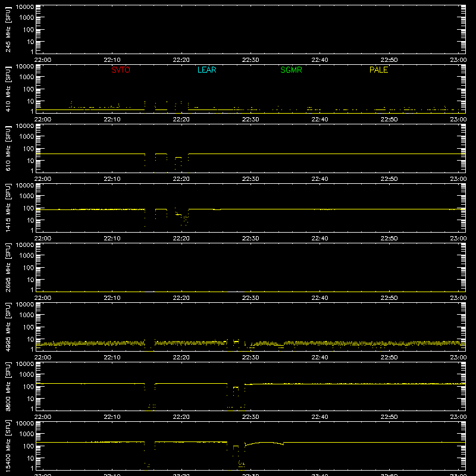This screenshot has width=476, height=476.
Task: Select the 2695 MHz [SFU] axis title
Action: coord(8,267)
